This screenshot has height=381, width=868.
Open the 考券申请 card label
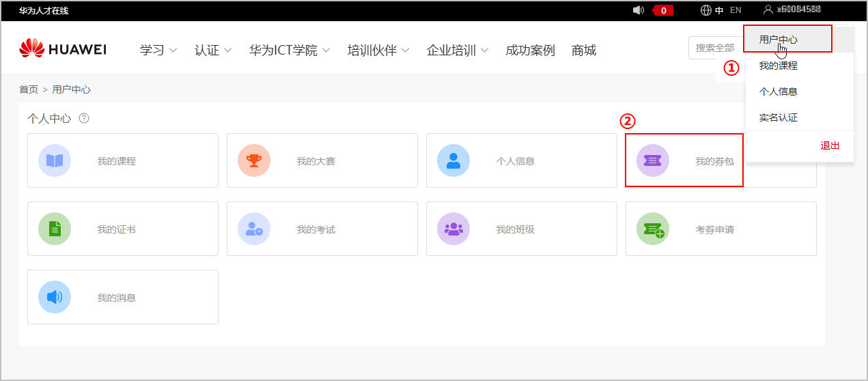(x=714, y=229)
